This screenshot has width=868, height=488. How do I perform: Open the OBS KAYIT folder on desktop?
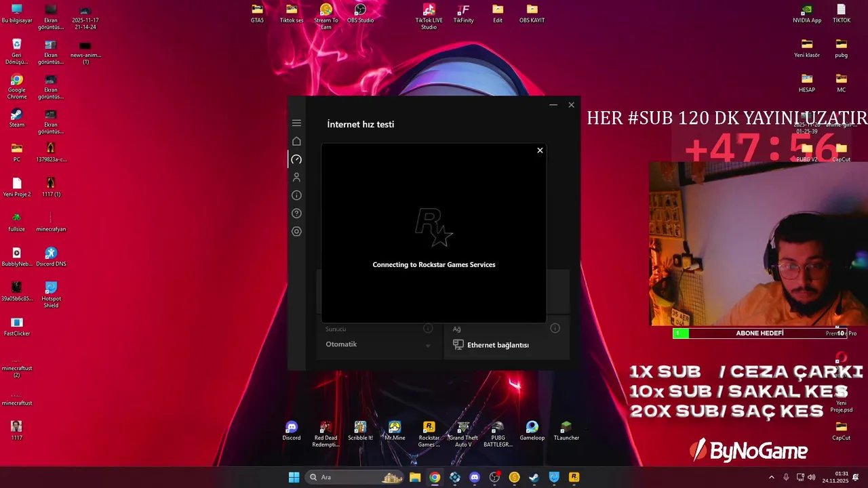[x=532, y=14]
